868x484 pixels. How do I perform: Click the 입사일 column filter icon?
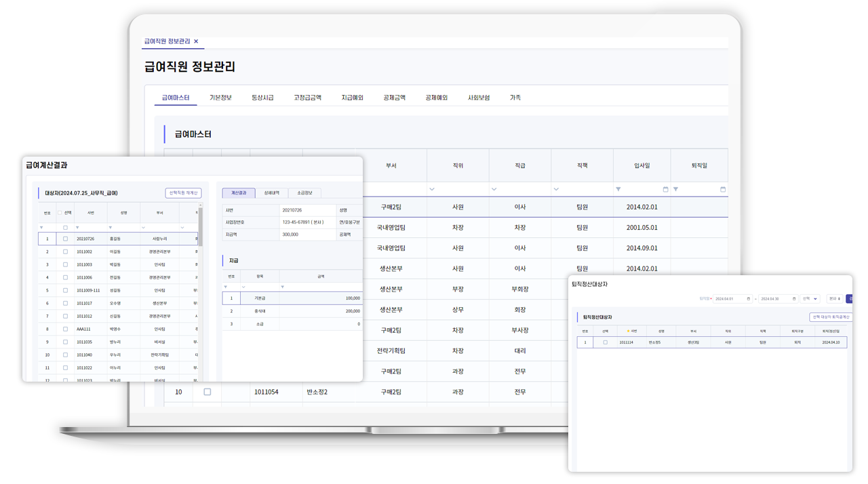click(618, 189)
